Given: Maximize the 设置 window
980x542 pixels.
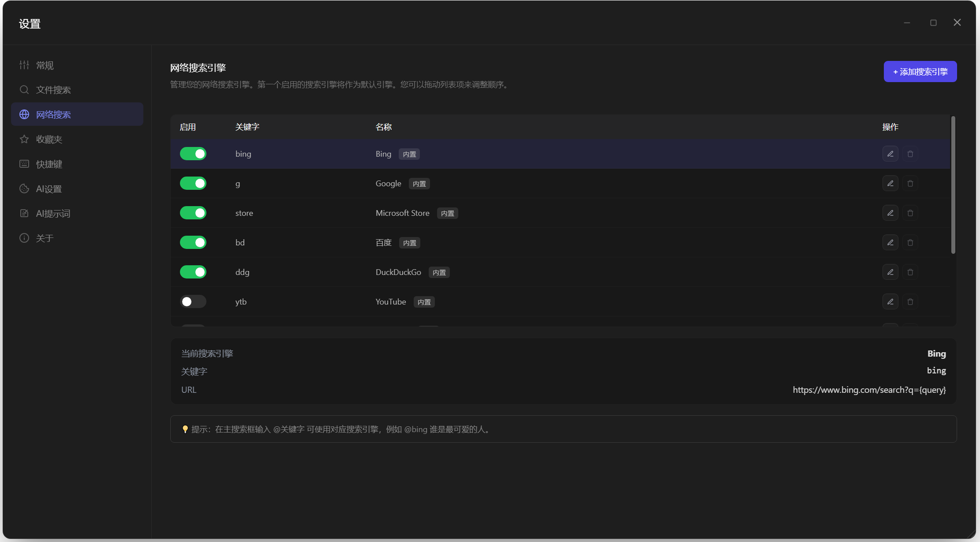Looking at the screenshot, I should click(933, 23).
